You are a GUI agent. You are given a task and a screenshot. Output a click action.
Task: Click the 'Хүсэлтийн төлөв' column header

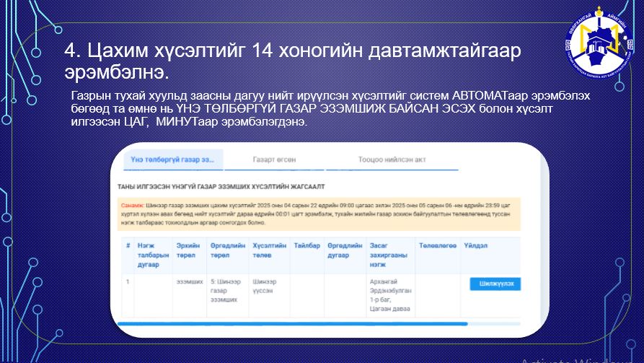(x=268, y=250)
